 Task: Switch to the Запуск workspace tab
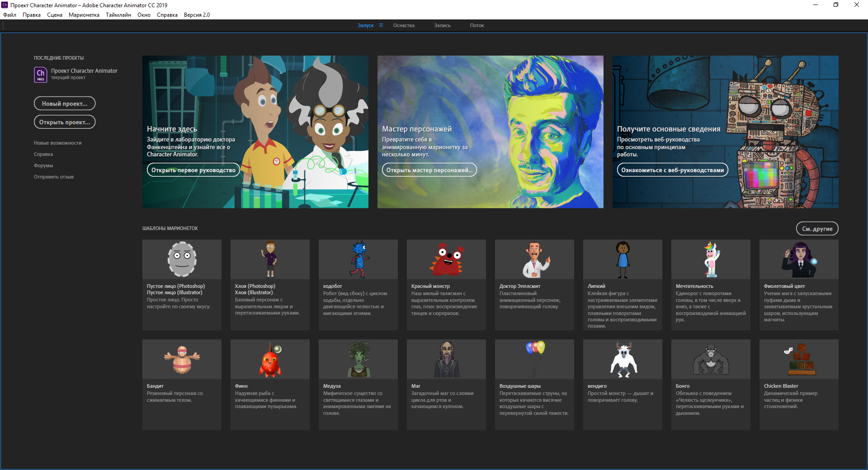click(365, 25)
